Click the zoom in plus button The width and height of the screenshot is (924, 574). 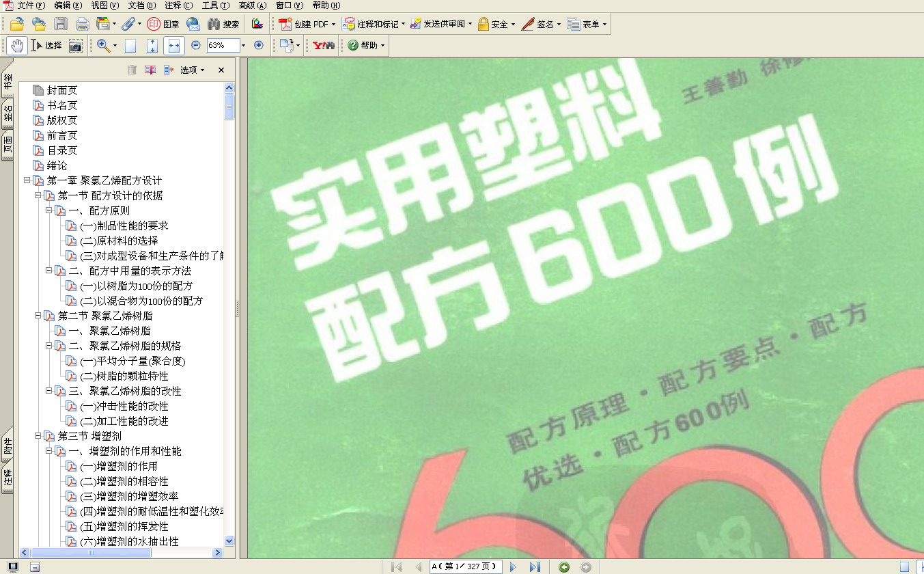(x=258, y=45)
